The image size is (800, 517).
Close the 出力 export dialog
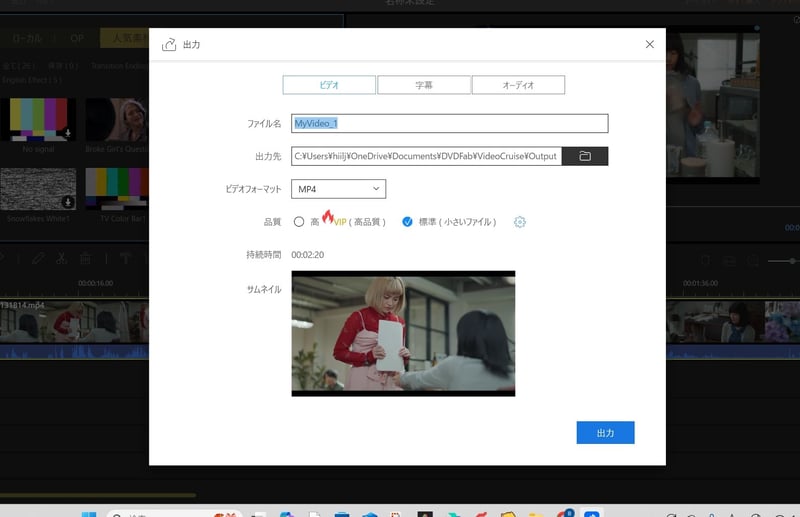tap(650, 44)
